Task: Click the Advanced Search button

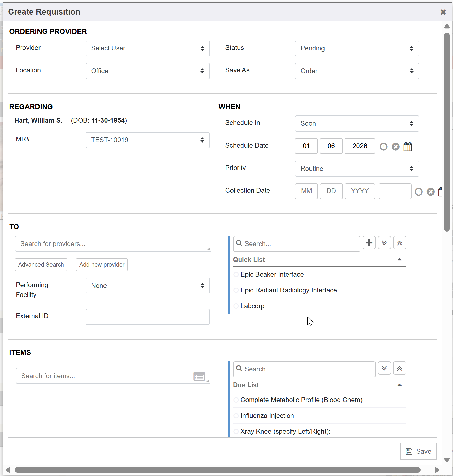Action: tap(41, 265)
